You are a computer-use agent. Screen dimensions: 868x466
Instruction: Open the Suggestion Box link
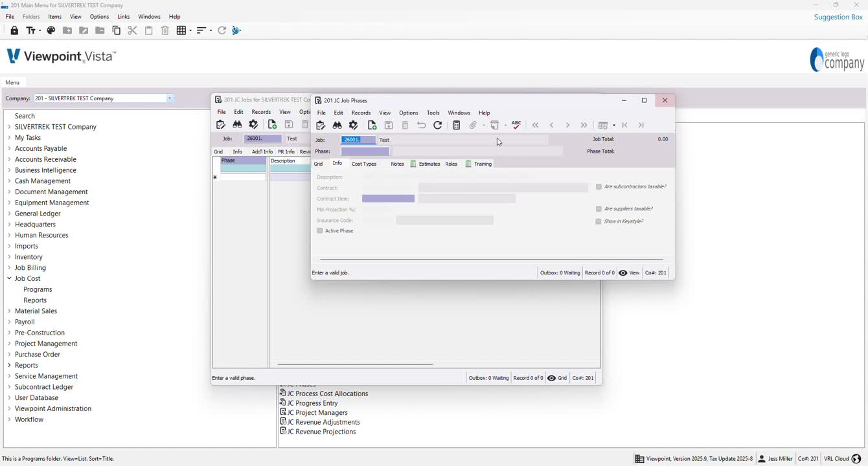click(x=838, y=17)
